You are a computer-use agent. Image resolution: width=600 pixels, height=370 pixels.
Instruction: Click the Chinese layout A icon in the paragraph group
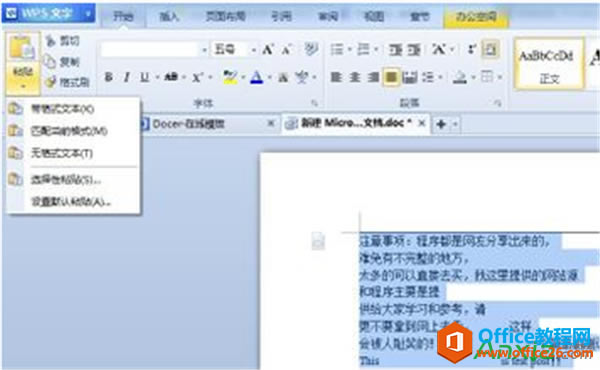pos(439,49)
